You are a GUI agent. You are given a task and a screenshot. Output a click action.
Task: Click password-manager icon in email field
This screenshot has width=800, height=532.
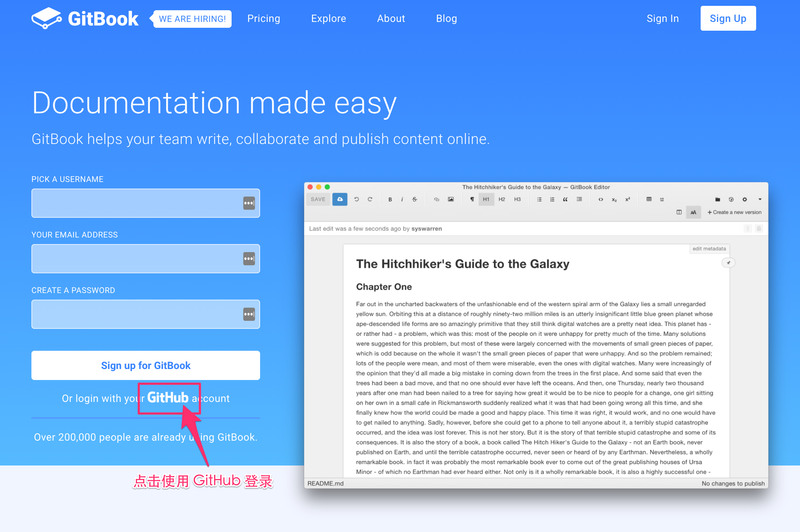249,259
